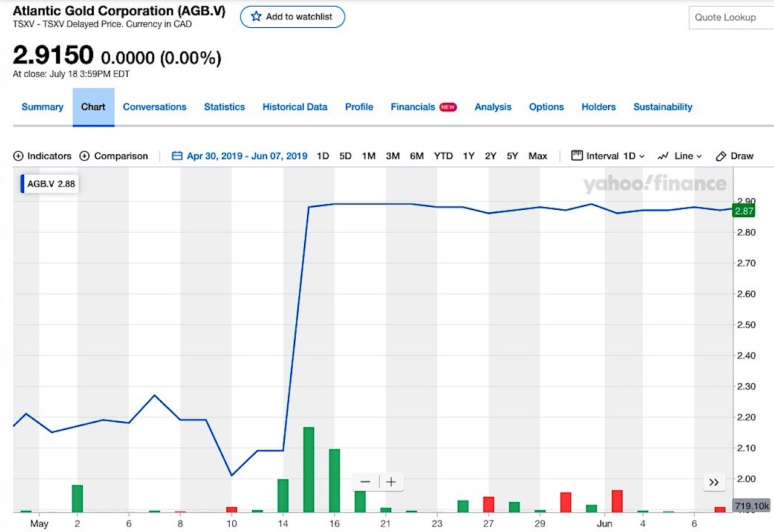Click the tall green volume bar on May 15

pyautogui.click(x=308, y=470)
